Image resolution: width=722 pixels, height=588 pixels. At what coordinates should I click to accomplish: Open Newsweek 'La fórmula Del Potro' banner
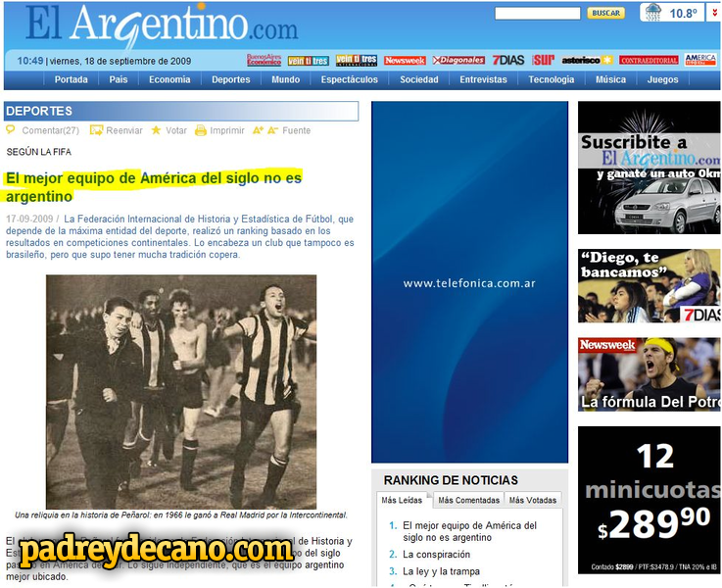[x=649, y=374]
